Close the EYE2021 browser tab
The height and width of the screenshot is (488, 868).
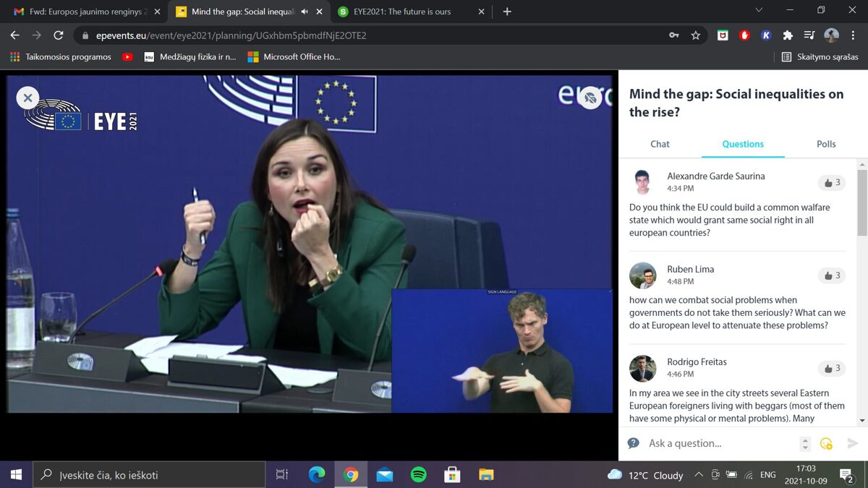(481, 12)
